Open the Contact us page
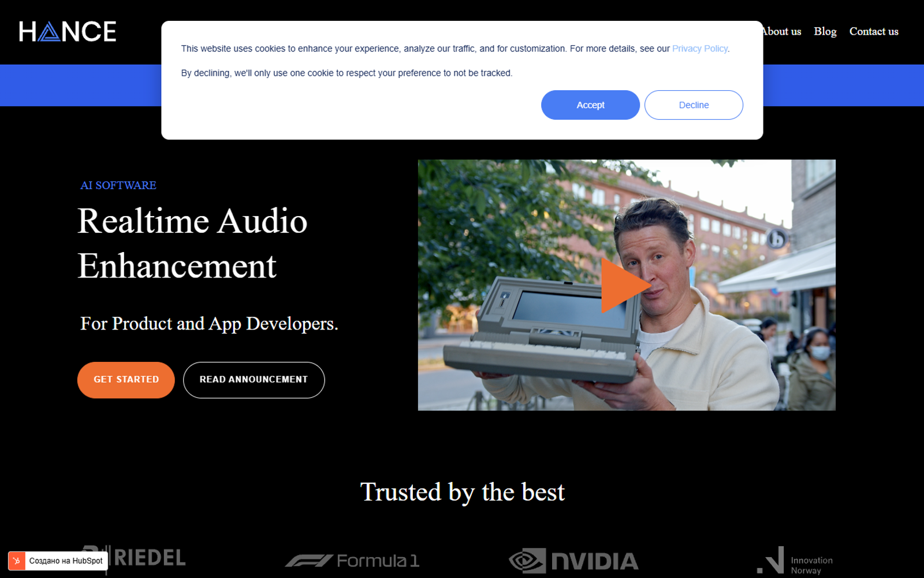924x578 pixels. [x=874, y=32]
